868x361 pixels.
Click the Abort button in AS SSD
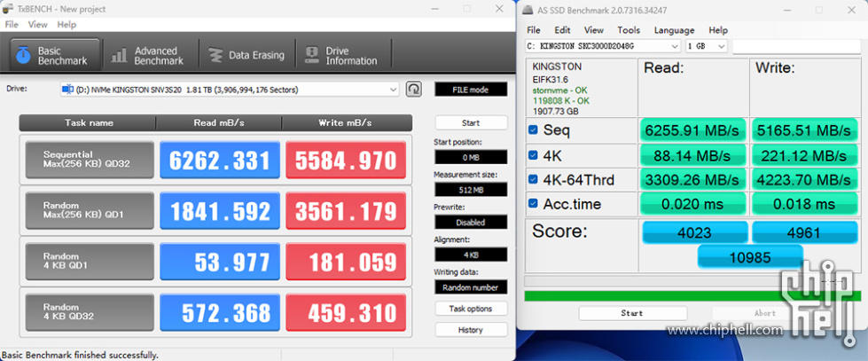(x=765, y=313)
